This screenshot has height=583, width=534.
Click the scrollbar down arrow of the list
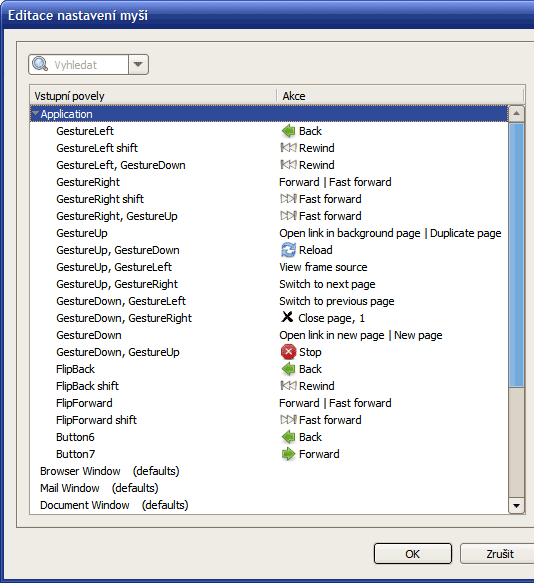pos(516,505)
